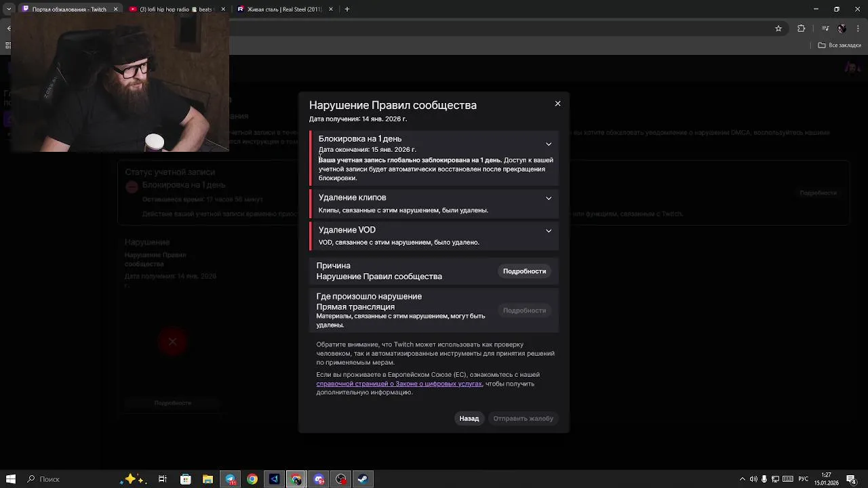Click the 'Причина' label
Screen dimensions: 868x488
tap(333, 266)
